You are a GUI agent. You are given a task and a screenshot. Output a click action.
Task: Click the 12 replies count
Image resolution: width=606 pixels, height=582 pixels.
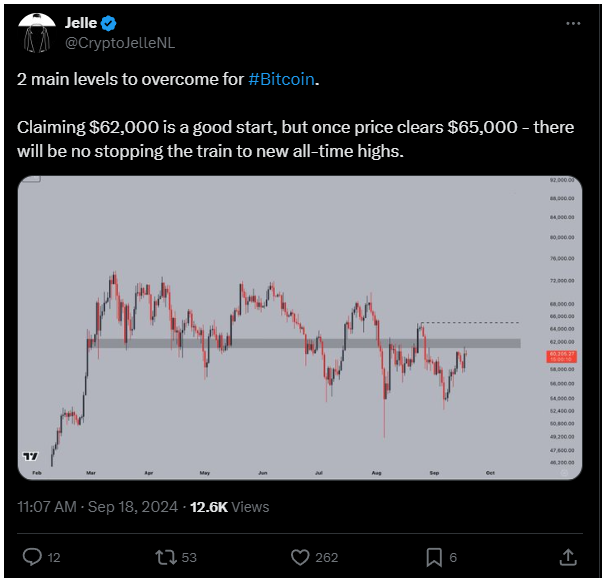point(54,557)
